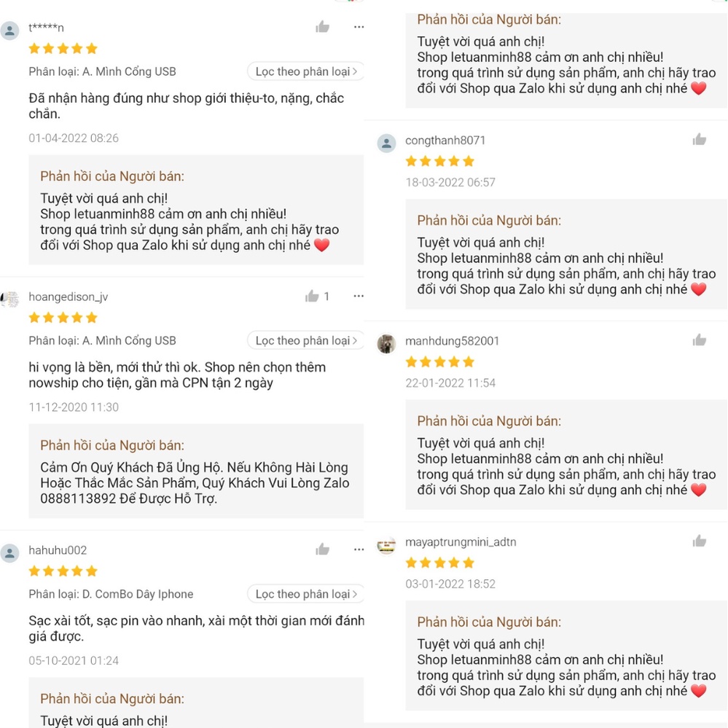Filter by variant on hoangedison_jv's review
The width and height of the screenshot is (728, 728).
(x=305, y=341)
